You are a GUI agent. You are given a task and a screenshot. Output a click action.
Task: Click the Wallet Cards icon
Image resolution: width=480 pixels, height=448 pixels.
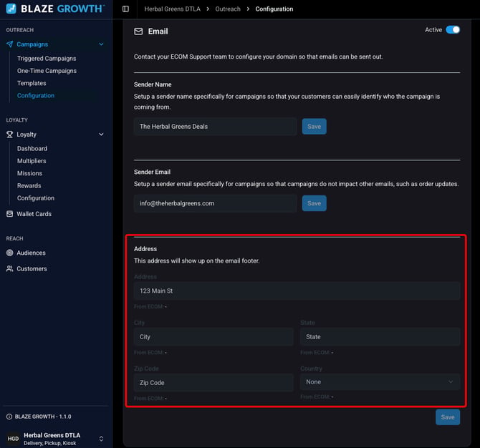10,214
